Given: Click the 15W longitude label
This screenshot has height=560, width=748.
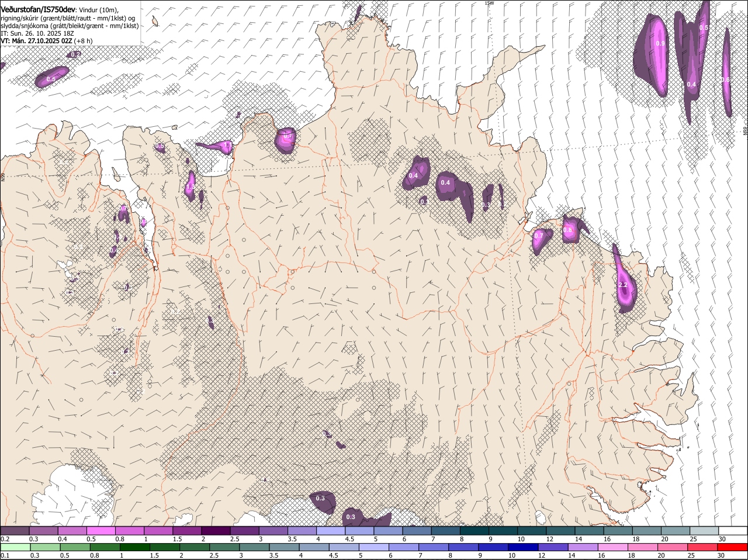Looking at the screenshot, I should (489, 3).
